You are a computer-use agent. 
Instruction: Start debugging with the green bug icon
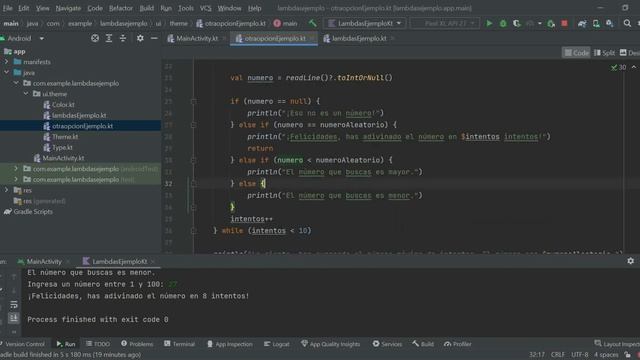503,24
